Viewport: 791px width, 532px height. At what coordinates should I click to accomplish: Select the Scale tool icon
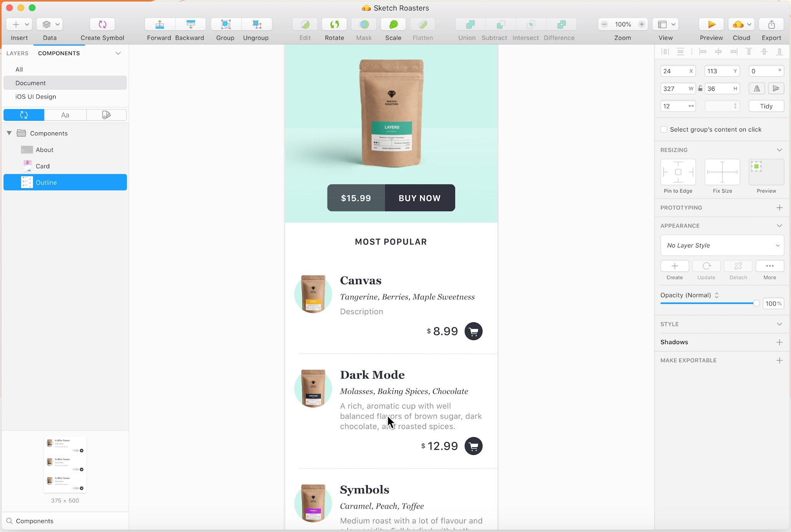pyautogui.click(x=393, y=25)
